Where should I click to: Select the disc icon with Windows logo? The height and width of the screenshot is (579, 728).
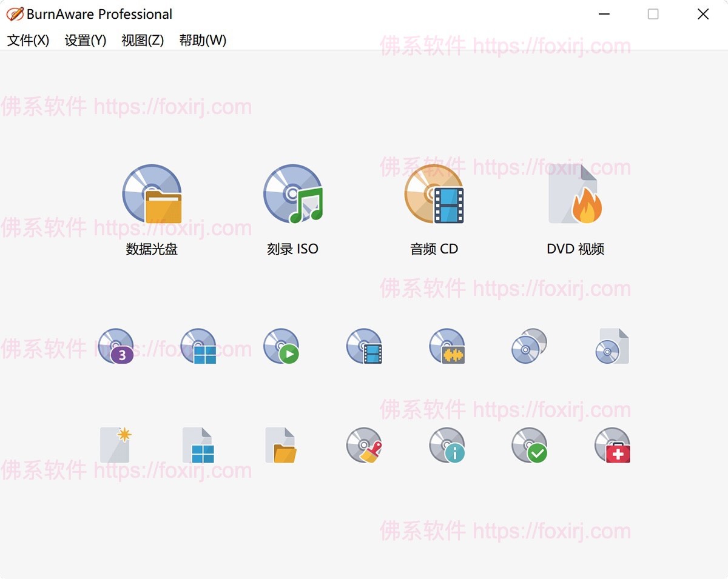click(x=198, y=346)
